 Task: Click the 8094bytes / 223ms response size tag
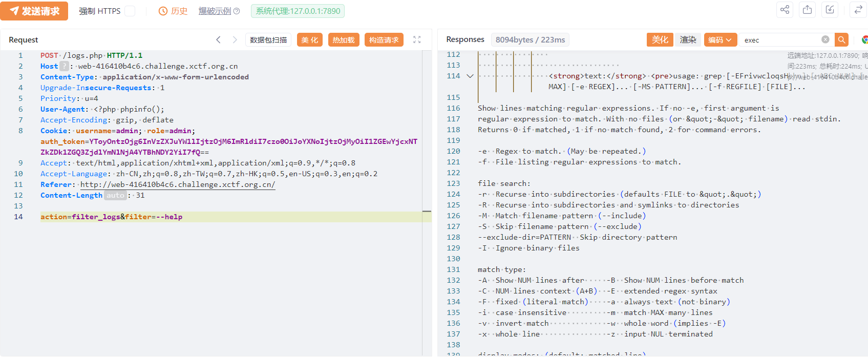530,40
